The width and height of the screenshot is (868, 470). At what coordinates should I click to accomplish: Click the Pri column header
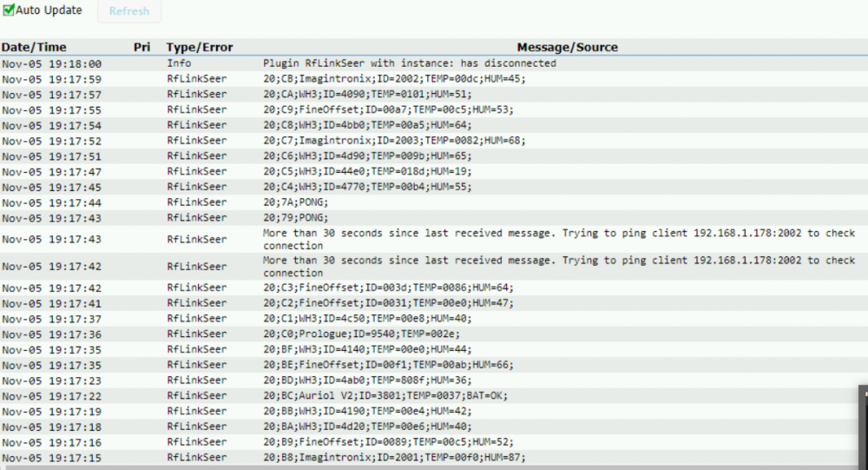coord(141,47)
